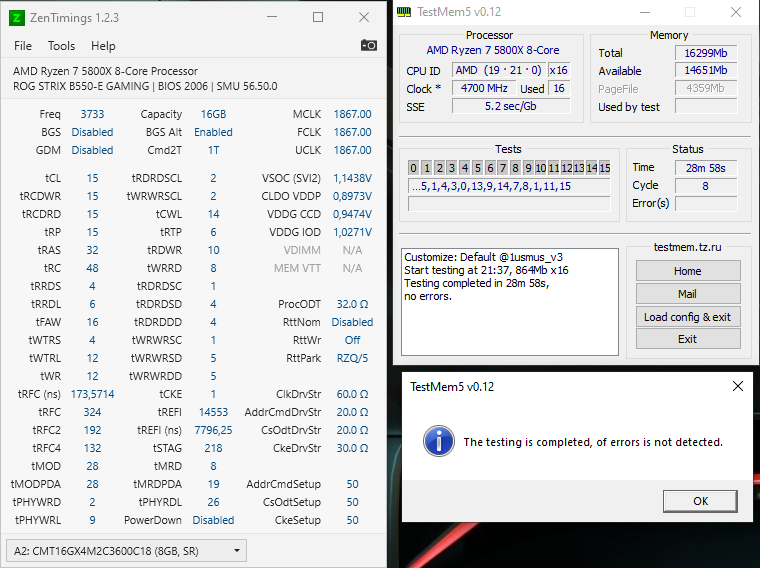The width and height of the screenshot is (760, 568).
Task: Click the tRC value 48
Action: 92,268
